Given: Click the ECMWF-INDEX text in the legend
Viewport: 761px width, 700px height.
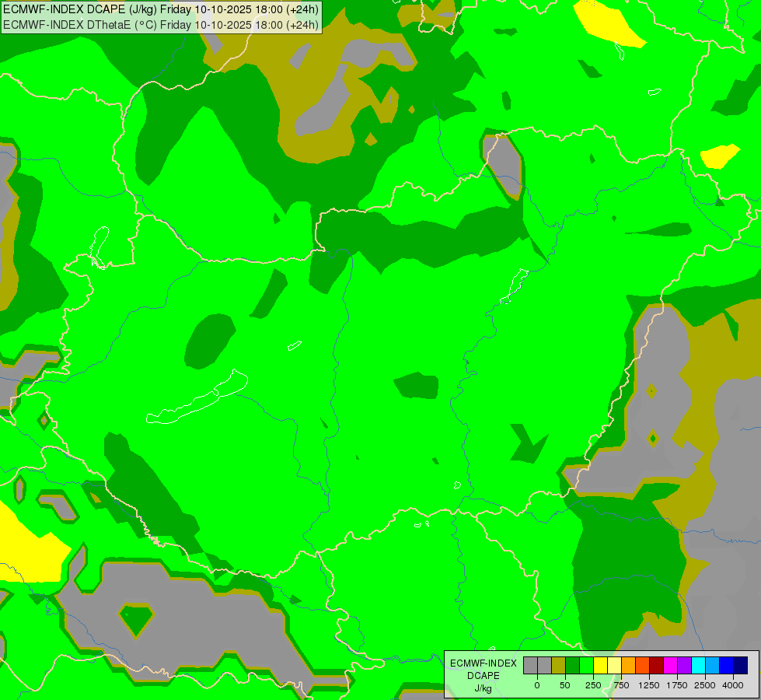Looking at the screenshot, I should point(483,663).
